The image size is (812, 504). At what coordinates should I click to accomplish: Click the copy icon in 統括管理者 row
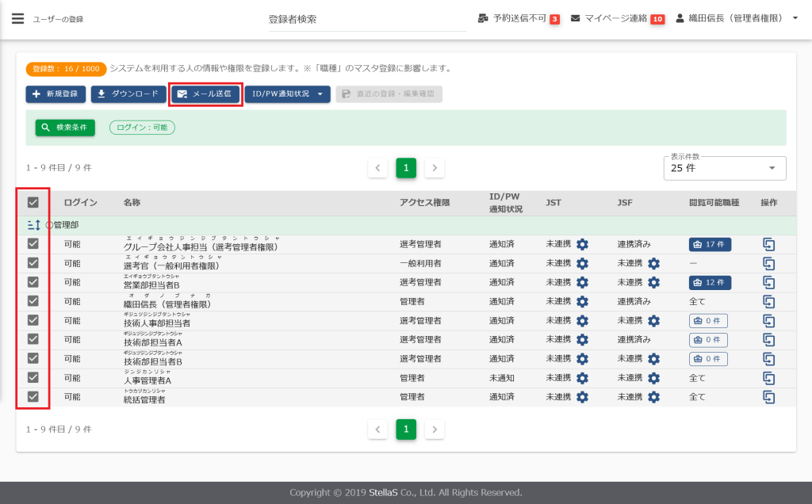[x=768, y=396]
